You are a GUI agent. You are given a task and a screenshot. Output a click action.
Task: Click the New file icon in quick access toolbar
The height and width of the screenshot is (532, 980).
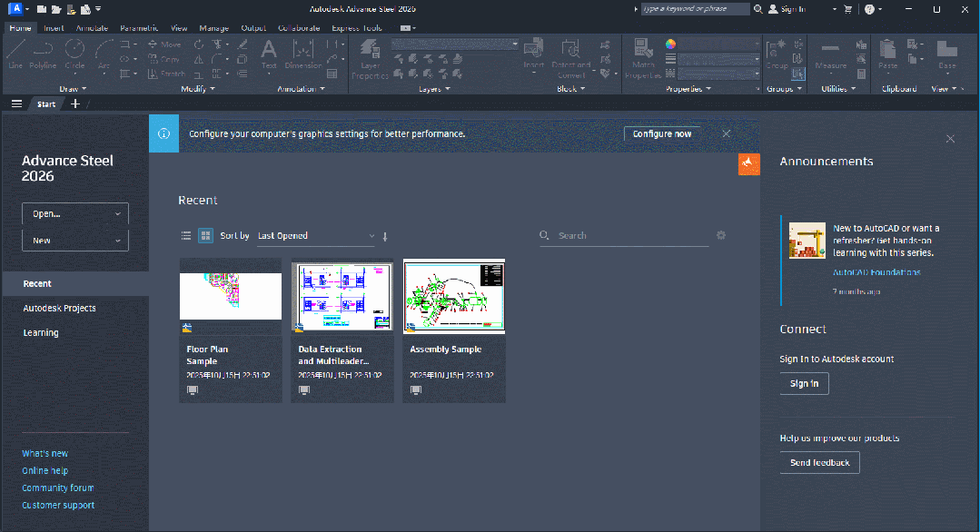pos(41,9)
